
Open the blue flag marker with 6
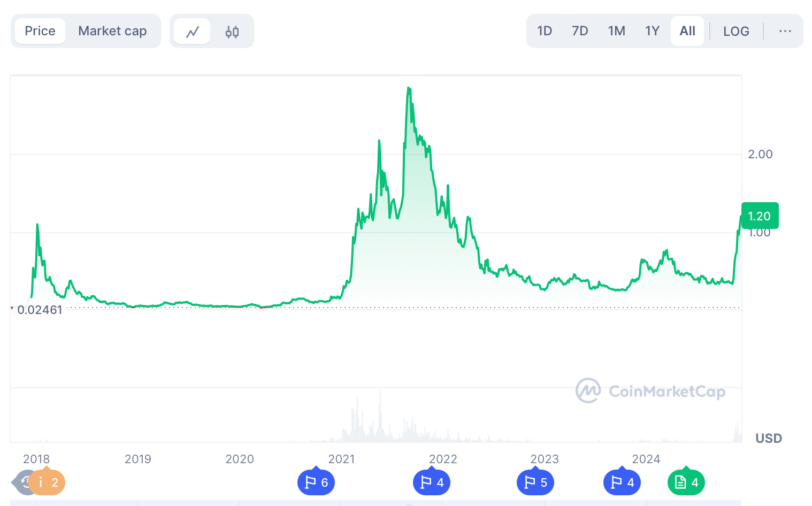(x=316, y=482)
